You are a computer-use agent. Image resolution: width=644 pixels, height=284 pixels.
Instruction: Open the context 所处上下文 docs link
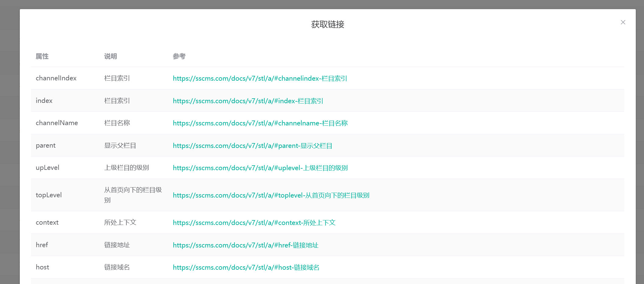click(254, 223)
